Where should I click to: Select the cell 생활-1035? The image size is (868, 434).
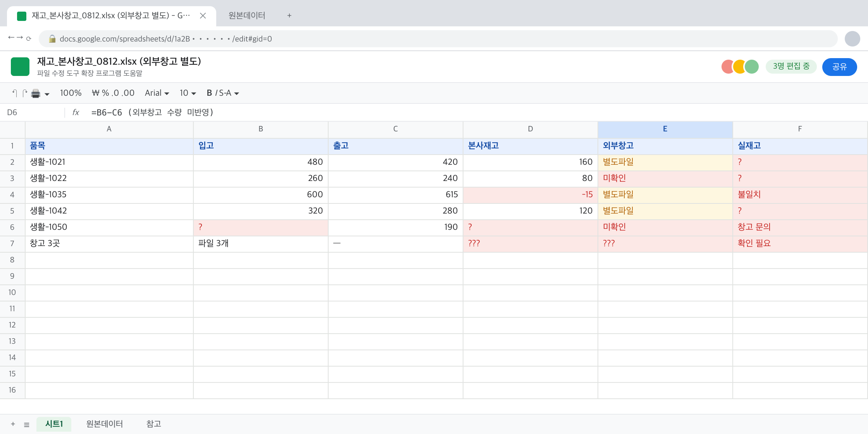click(x=109, y=195)
